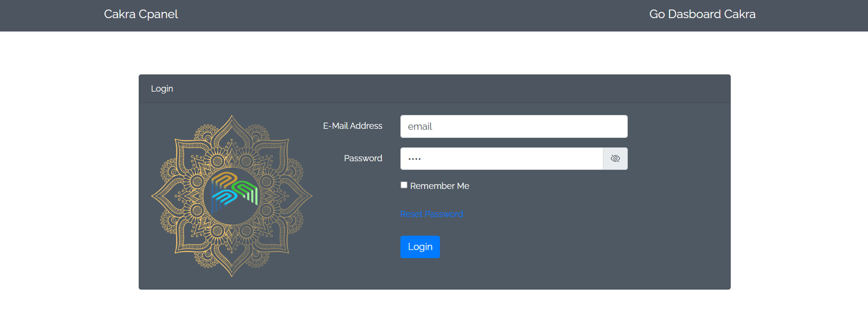868x323 pixels.
Task: Toggle password visibility eye icon
Action: 615,158
